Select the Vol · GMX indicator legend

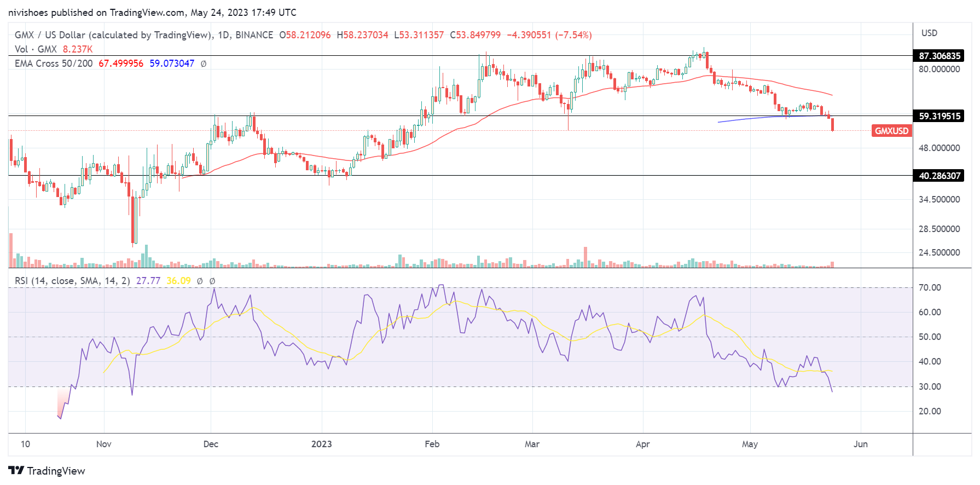(x=36, y=49)
